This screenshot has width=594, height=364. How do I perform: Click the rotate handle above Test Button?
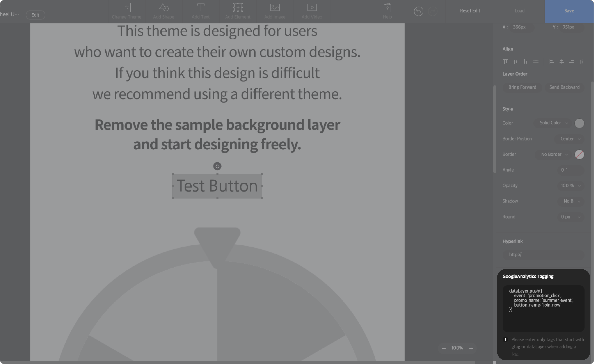217,166
